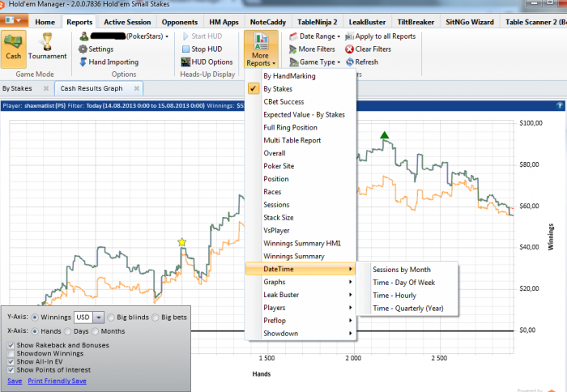Expand Graphs submenu

click(x=301, y=282)
